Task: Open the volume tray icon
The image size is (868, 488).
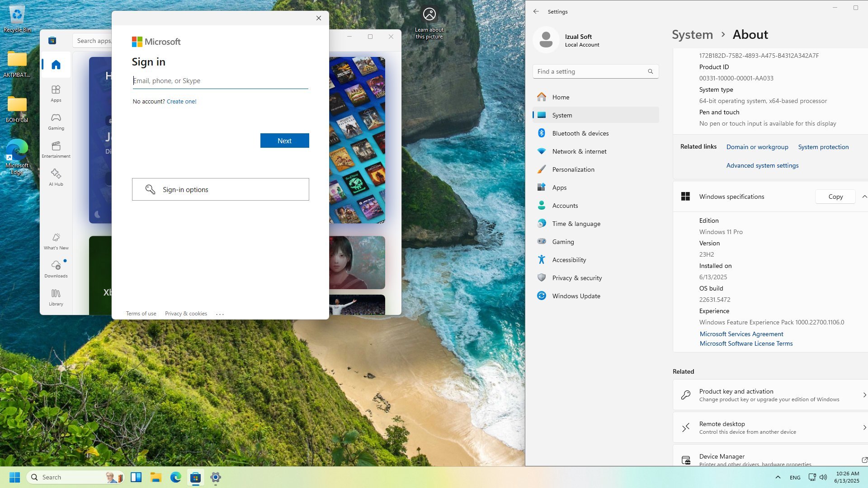Action: (823, 477)
